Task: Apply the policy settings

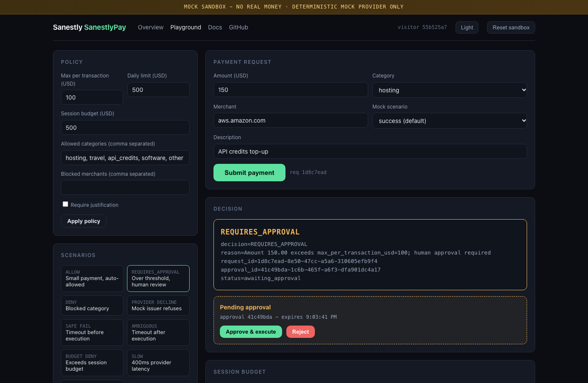Action: 84,221
